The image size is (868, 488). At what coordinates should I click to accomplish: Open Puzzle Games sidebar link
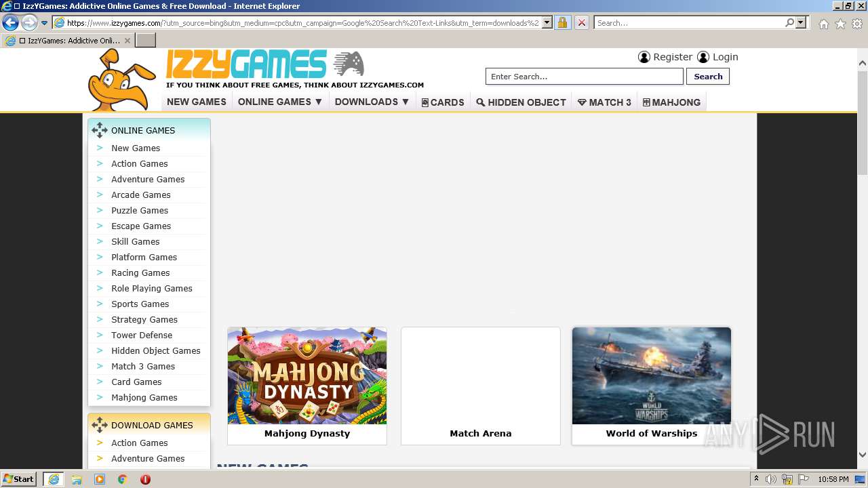coord(140,210)
